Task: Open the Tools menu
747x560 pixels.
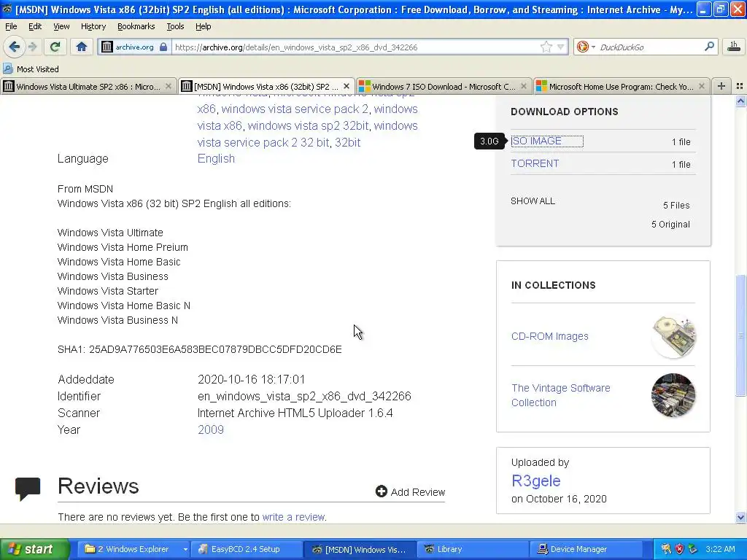Action: tap(175, 26)
